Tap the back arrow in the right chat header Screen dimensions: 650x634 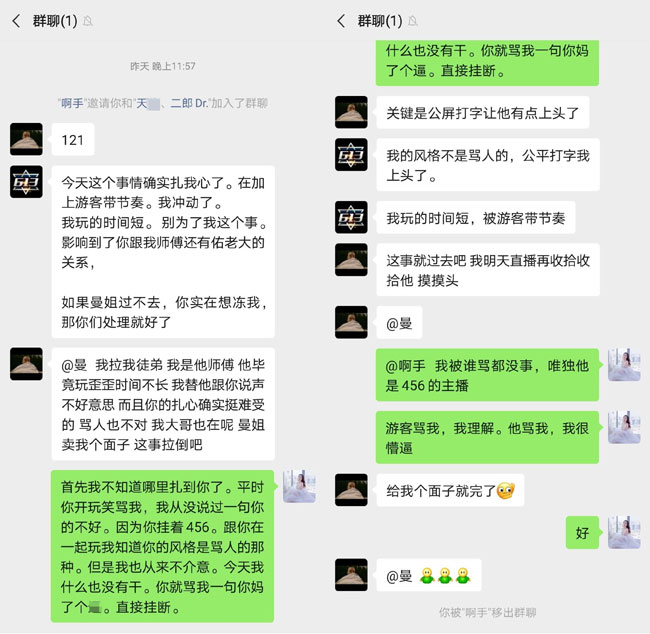click(x=341, y=21)
